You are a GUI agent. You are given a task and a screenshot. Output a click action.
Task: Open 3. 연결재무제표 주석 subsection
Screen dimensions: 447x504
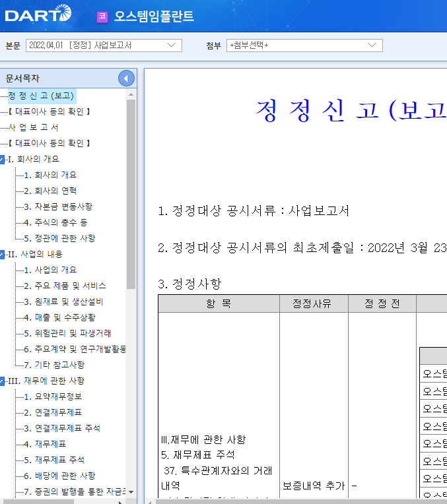[x=62, y=428]
